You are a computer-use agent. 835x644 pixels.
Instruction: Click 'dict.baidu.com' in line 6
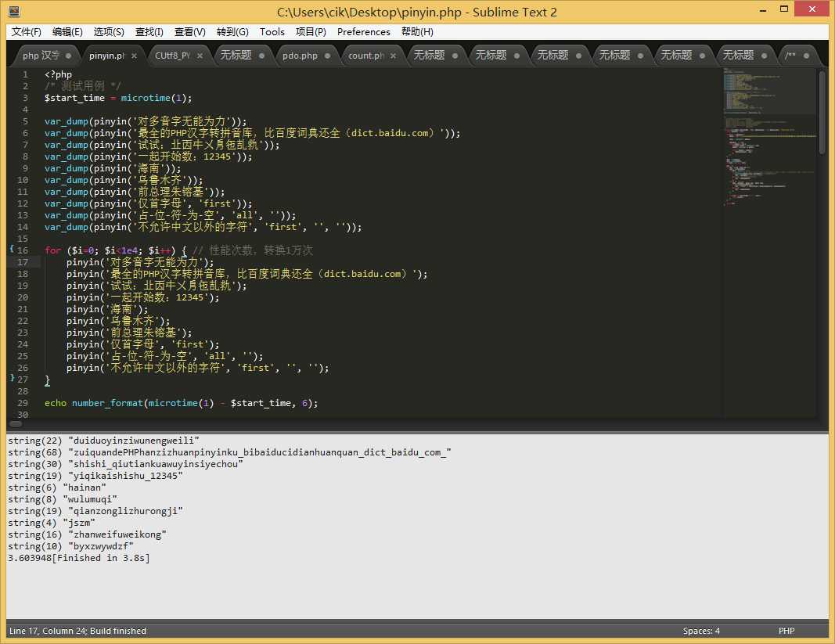coord(390,133)
